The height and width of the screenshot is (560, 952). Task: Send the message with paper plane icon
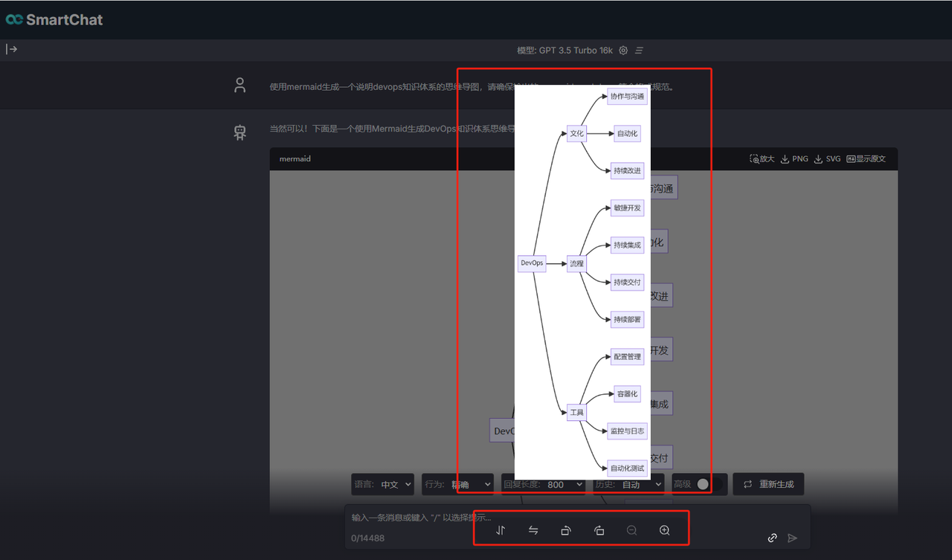(792, 538)
